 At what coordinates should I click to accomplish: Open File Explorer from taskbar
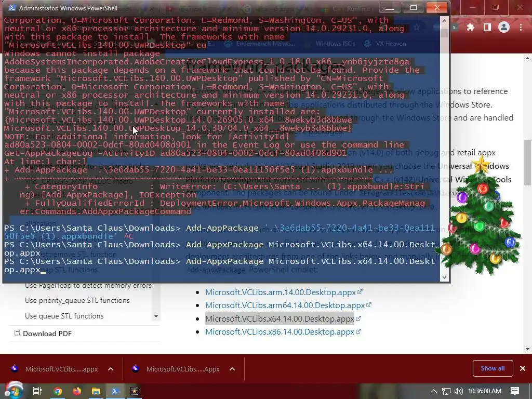[96, 391]
